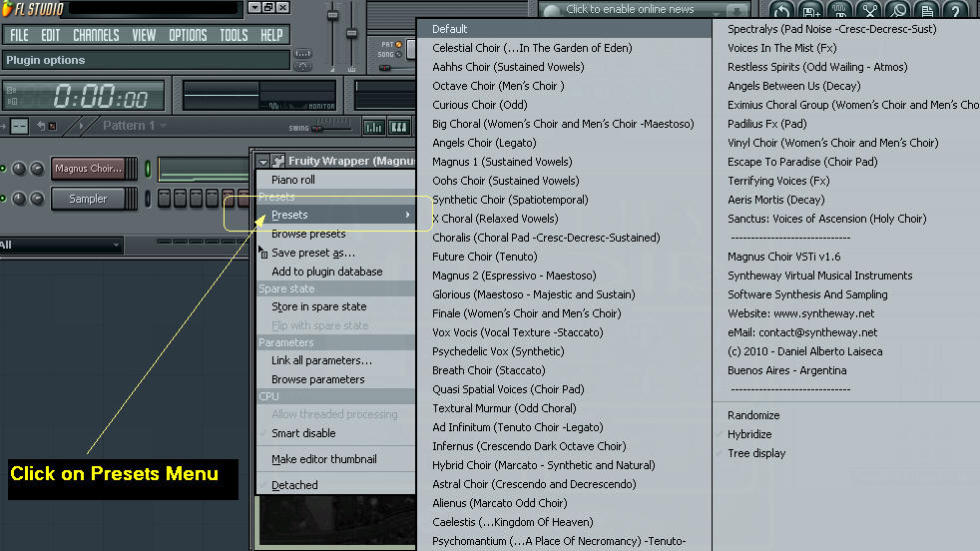
Task: Turn the Magnus Choir channel volume knob
Action: coord(37,169)
